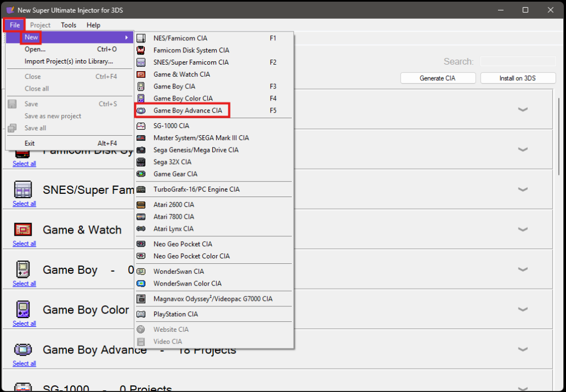Viewport: 566px width, 392px height.
Task: Click the Magnavox Odyssey² CIA icon
Action: click(x=141, y=299)
